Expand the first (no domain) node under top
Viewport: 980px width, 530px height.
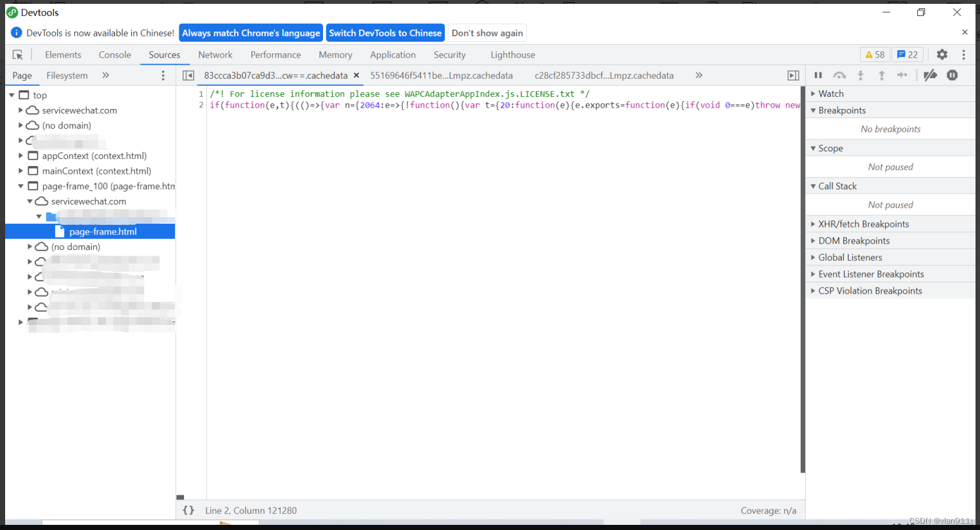click(x=21, y=126)
